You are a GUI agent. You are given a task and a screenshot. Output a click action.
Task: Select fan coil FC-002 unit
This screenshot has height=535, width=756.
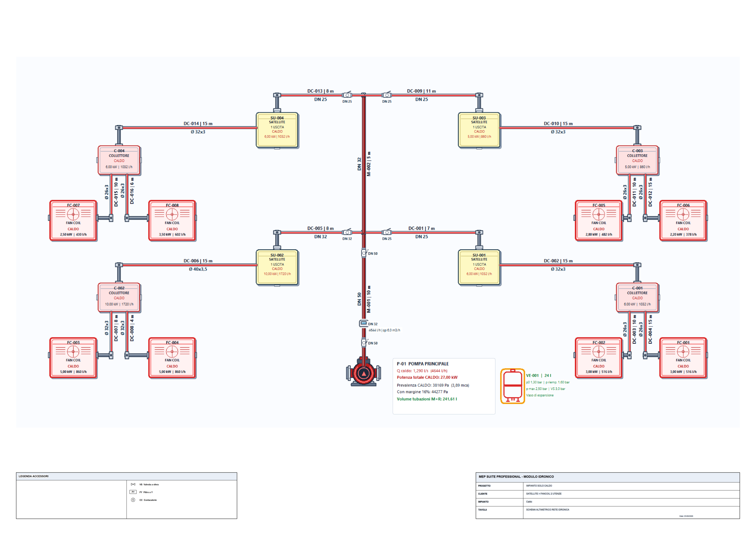point(599,358)
